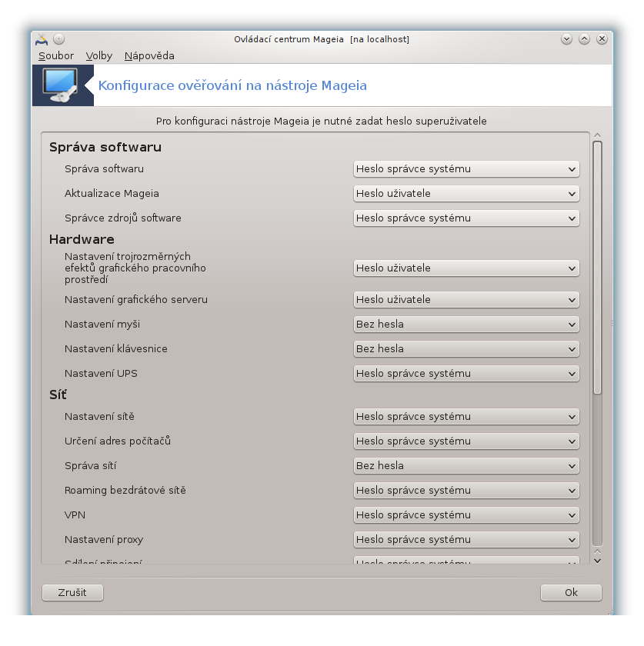Open the Aktualizace Mageia authentication dropdown
644x646 pixels.
[x=466, y=194]
